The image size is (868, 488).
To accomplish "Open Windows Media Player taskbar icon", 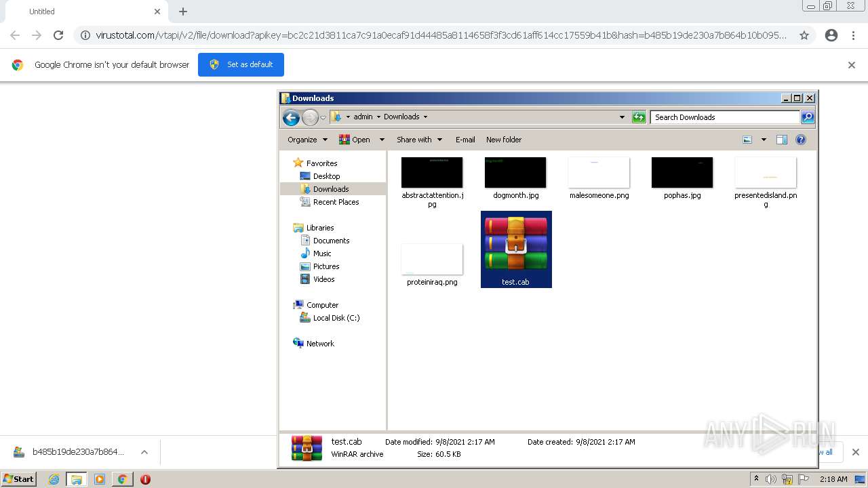I will (x=100, y=479).
